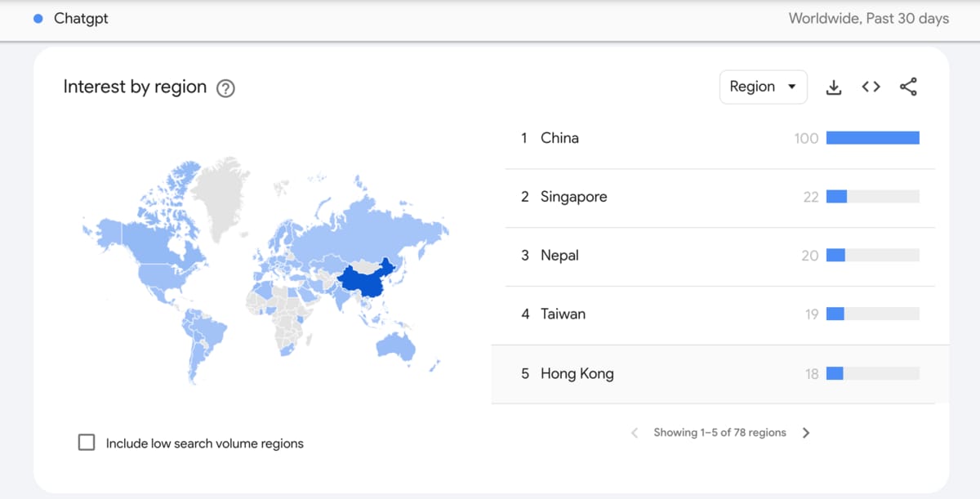Click China on the world map
Viewport: 980px width, 499px height.
364,282
